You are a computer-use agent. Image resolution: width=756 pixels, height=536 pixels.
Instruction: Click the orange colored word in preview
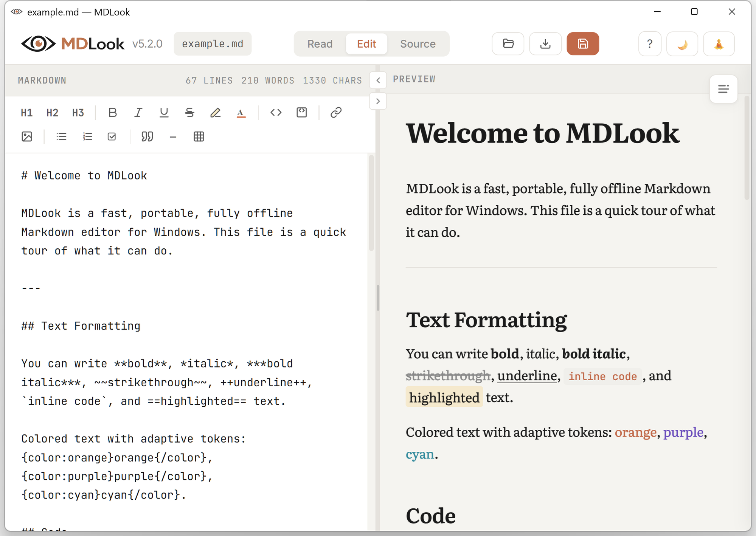point(635,432)
